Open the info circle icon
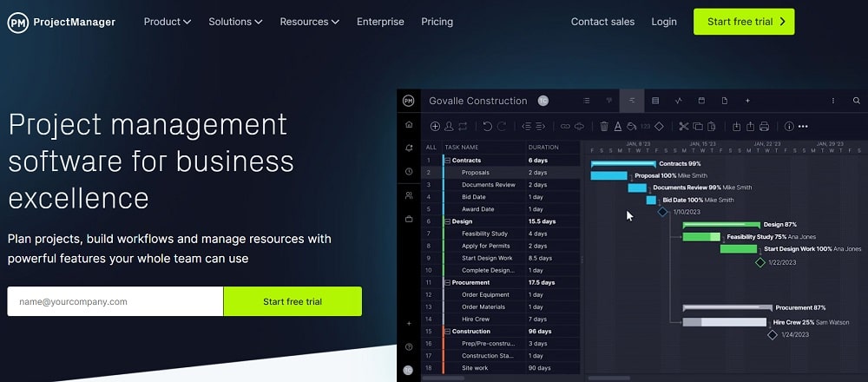Viewport: 868px width, 382px height. tap(789, 126)
